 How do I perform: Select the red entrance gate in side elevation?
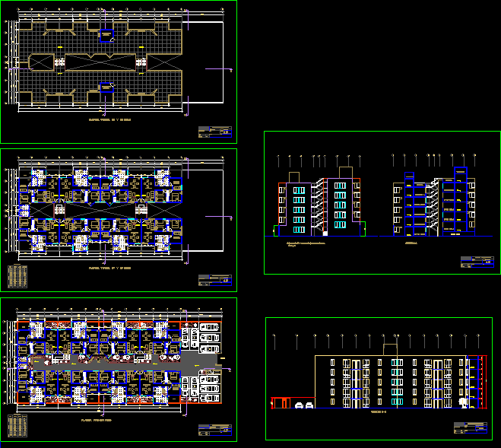[x=282, y=402]
